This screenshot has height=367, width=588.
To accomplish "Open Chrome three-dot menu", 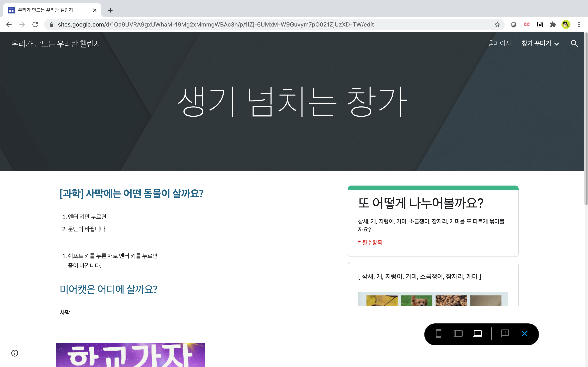I will [579, 24].
